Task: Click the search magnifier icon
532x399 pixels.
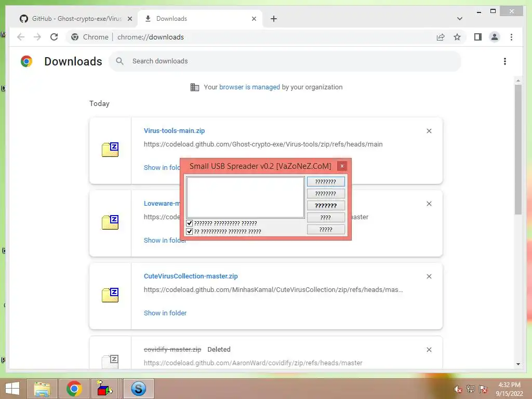Action: click(x=119, y=61)
